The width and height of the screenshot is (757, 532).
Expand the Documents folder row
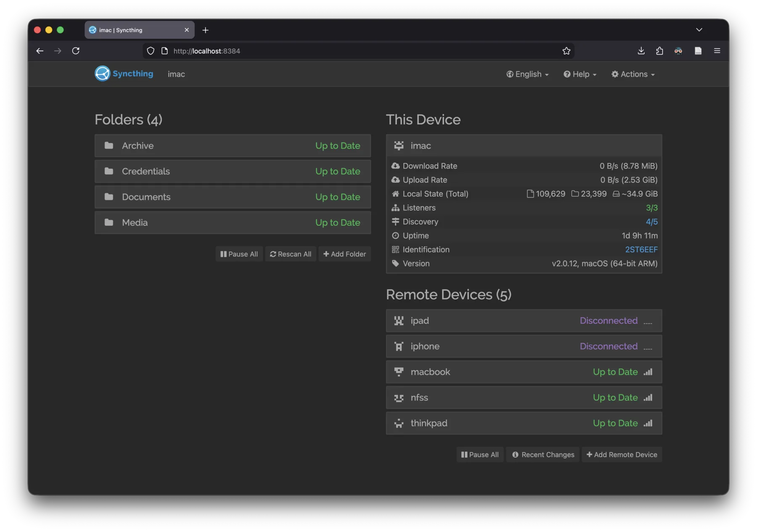(x=233, y=197)
